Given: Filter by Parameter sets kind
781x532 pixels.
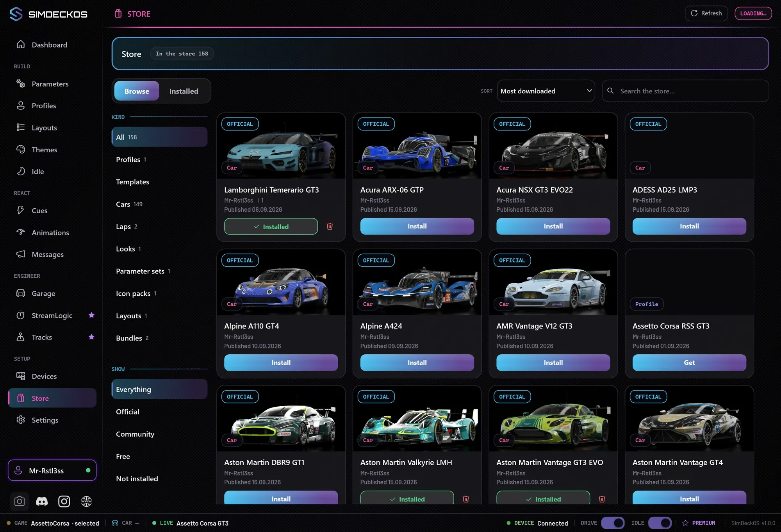Looking at the screenshot, I should tap(159, 271).
